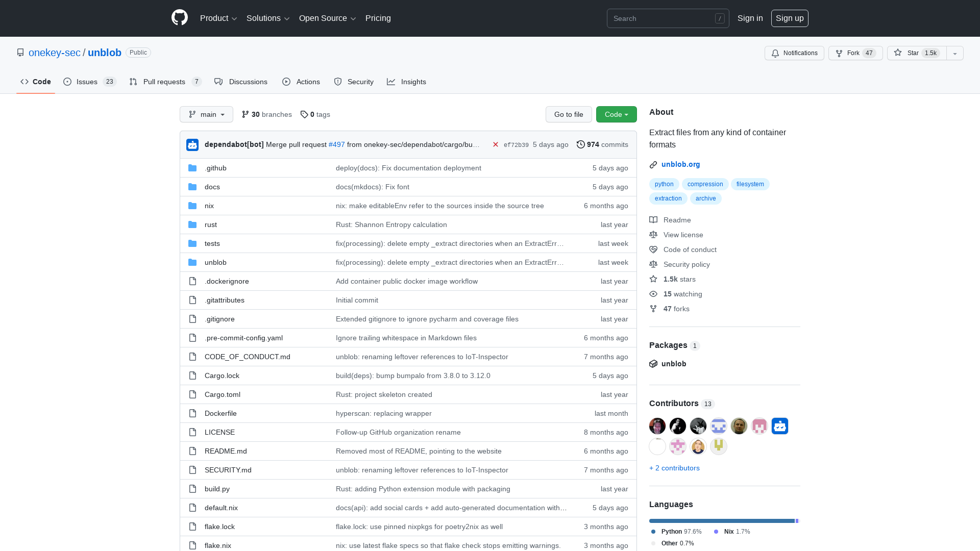
Task: Focus the GitHub search field
Action: 668,18
